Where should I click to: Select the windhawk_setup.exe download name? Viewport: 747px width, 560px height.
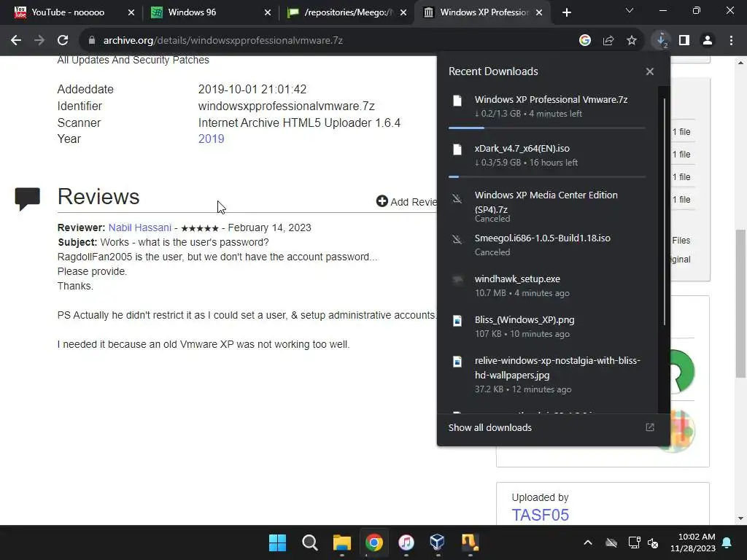(517, 279)
